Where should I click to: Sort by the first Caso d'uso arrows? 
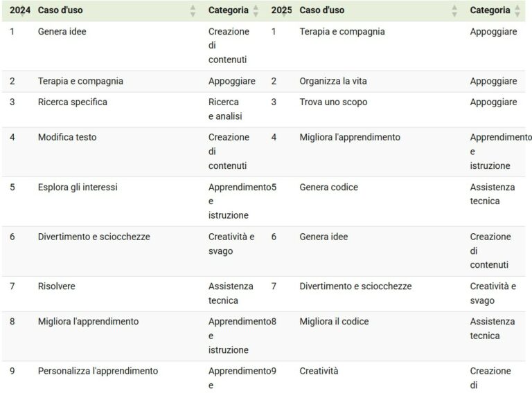193,10
